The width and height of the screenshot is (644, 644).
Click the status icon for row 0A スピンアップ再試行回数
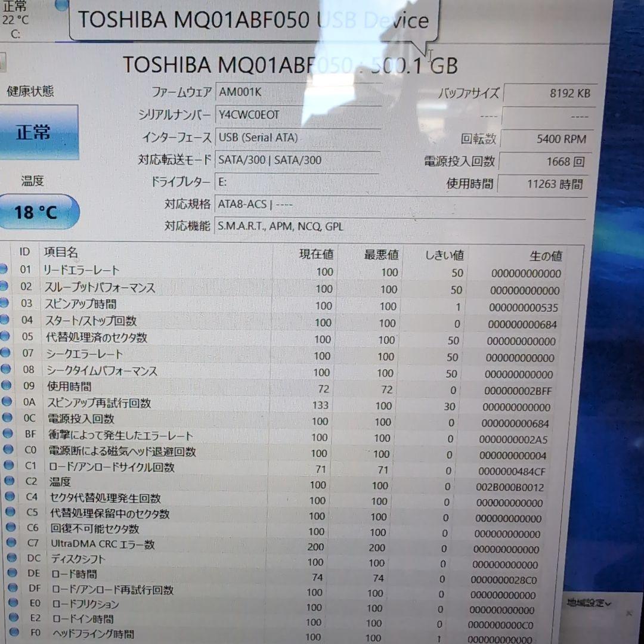pos(7,401)
